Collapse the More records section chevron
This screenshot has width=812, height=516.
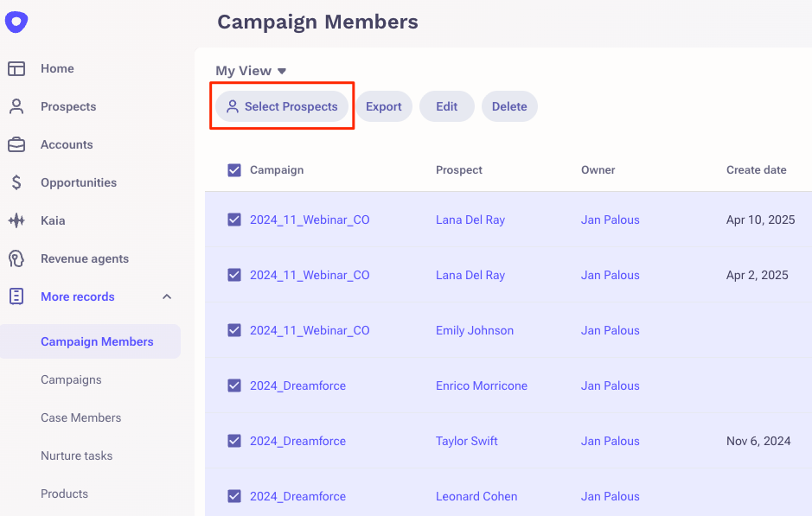[167, 297]
